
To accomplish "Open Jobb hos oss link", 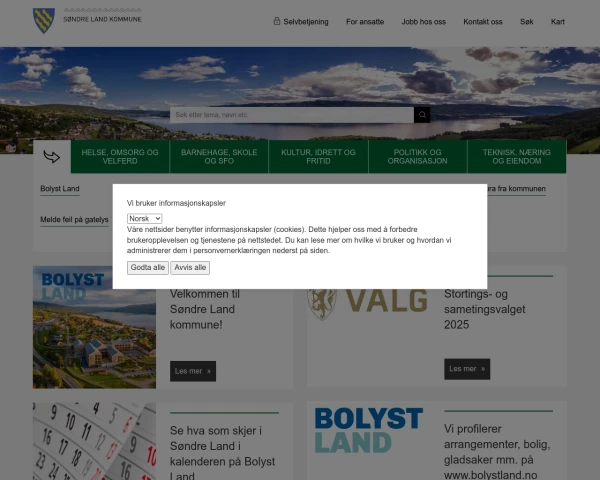I will tap(423, 21).
